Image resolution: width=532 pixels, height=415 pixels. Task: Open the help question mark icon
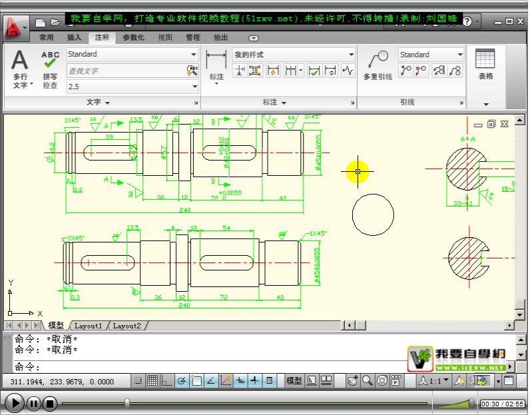click(x=467, y=21)
